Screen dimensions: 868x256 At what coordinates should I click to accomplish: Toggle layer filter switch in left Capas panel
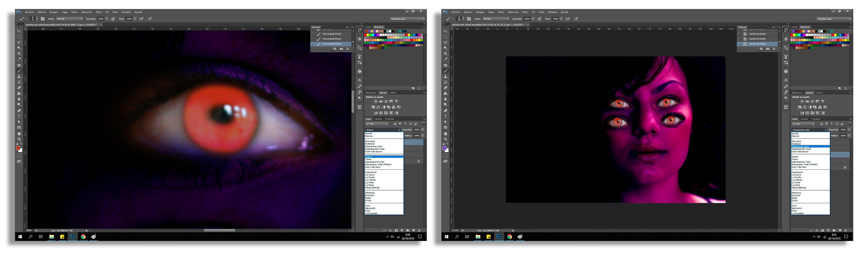pos(424,124)
